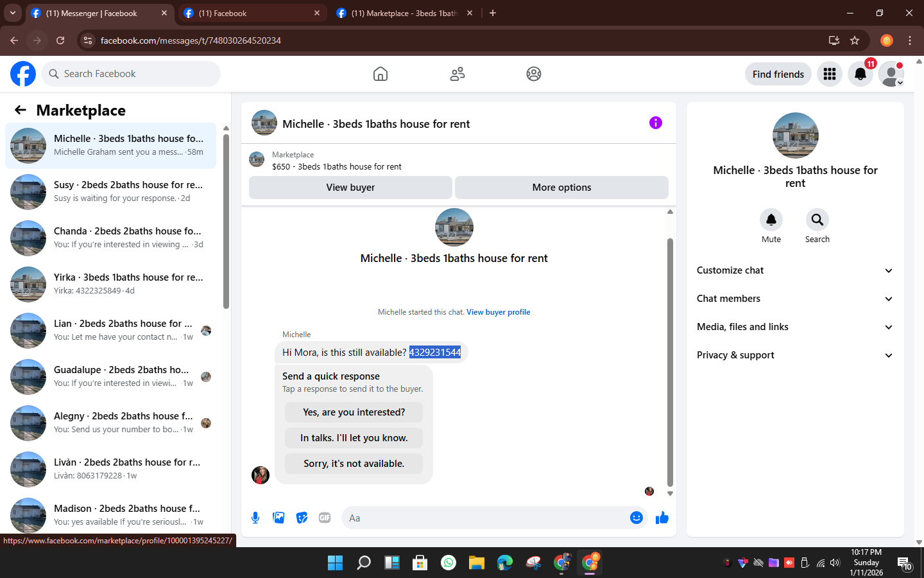Expand Media, files and links section
The image size is (924, 578).
click(795, 327)
